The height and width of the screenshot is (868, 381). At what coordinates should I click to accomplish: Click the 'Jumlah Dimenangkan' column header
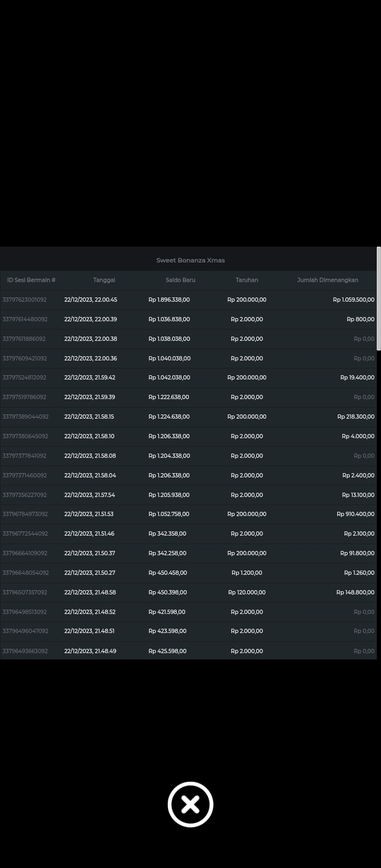coord(328,280)
